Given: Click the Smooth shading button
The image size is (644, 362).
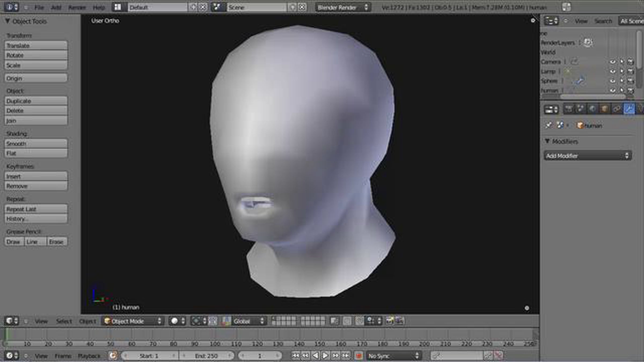Looking at the screenshot, I should click(x=36, y=143).
